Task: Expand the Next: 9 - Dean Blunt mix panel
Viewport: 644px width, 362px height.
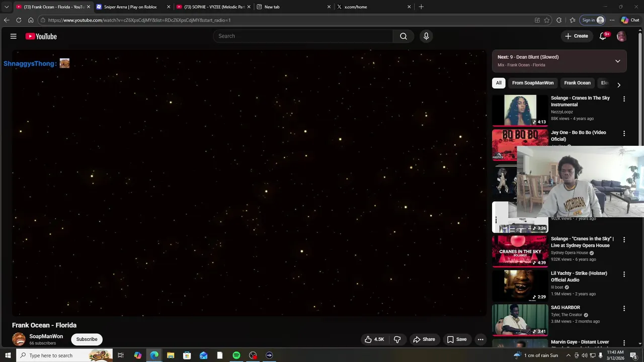Action: pos(617,61)
